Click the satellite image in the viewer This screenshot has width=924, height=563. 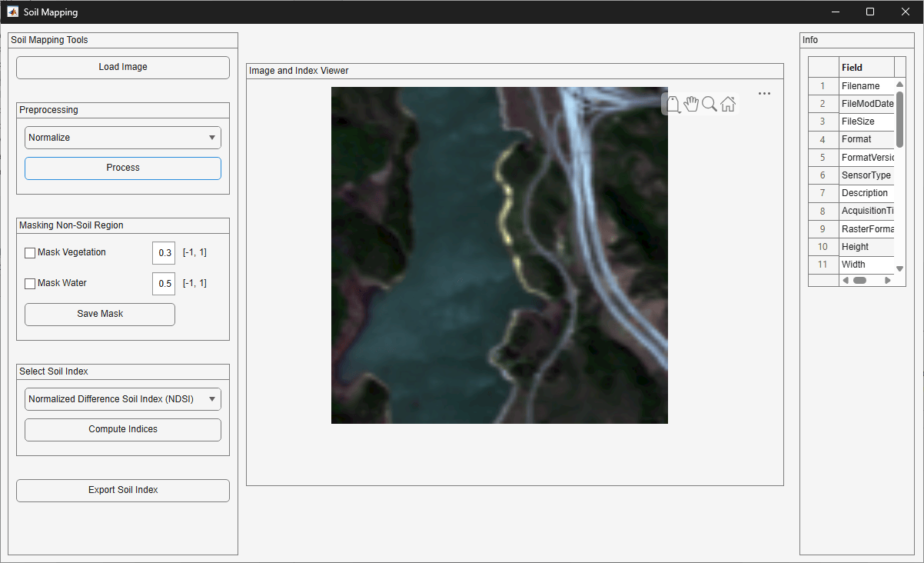coord(500,255)
